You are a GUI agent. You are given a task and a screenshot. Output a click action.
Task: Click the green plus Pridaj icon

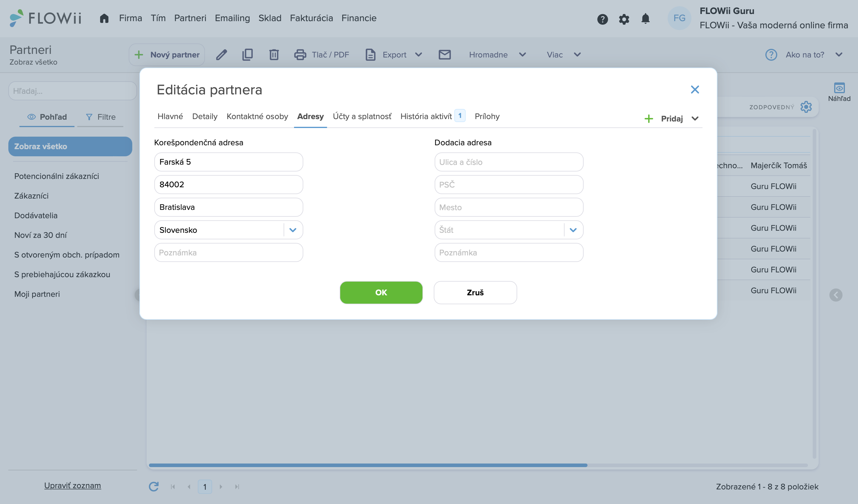649,119
